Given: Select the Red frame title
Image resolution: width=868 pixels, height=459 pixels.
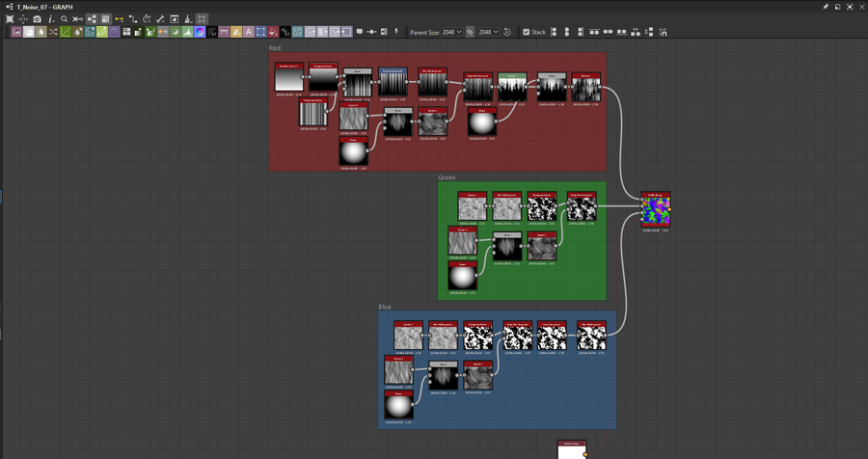Looking at the screenshot, I should (x=275, y=47).
